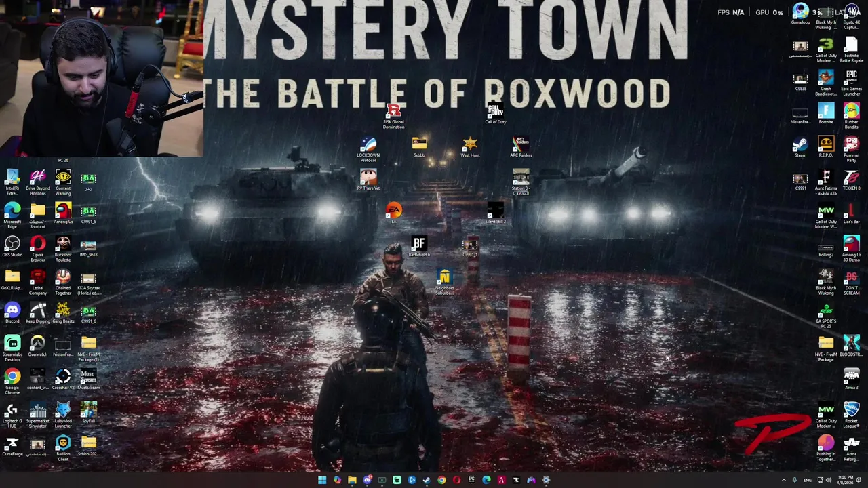Launch Overwatch from the desktop
Viewport: 868px width, 488px height.
pyautogui.click(x=38, y=346)
